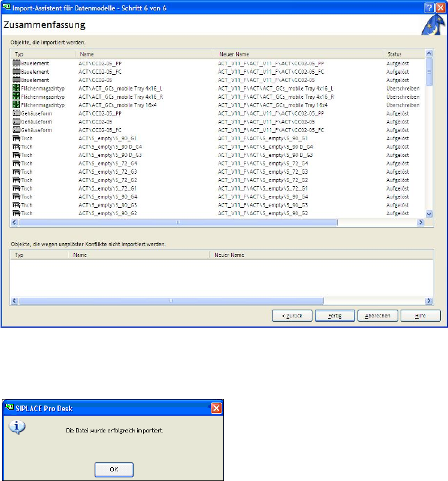Click the Bauelement icon for ACT\CC02-05_FC
448x481 pixels.
[16, 71]
